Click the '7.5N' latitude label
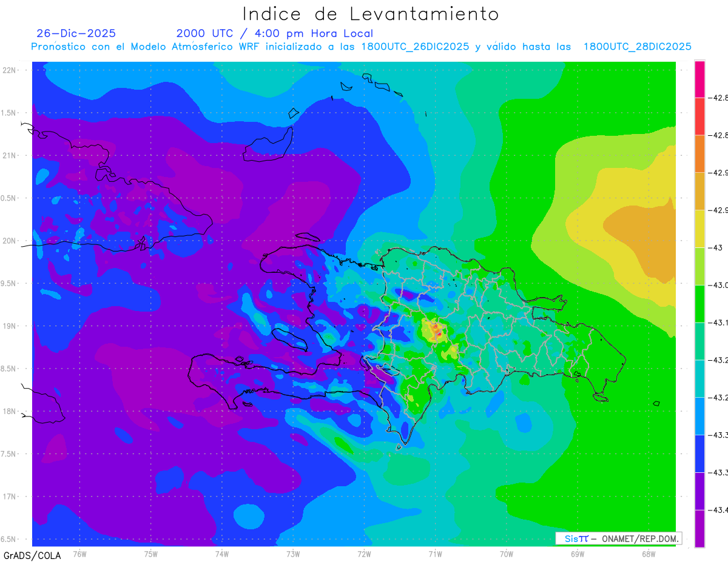The width and height of the screenshot is (728, 562). pos(9,454)
